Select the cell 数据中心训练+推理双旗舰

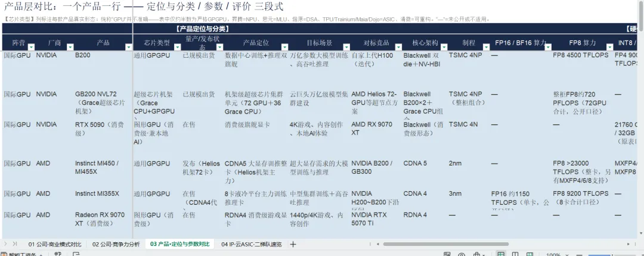point(256,60)
